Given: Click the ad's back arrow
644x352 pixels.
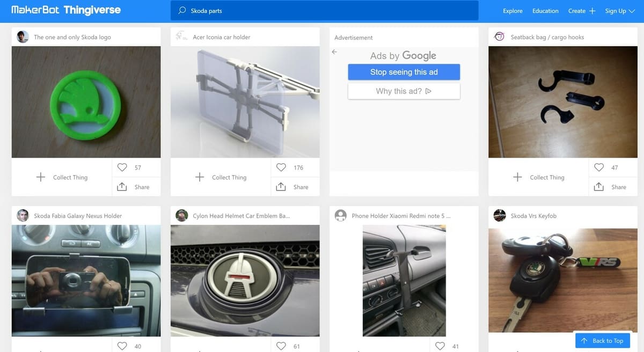Looking at the screenshot, I should tap(334, 52).
